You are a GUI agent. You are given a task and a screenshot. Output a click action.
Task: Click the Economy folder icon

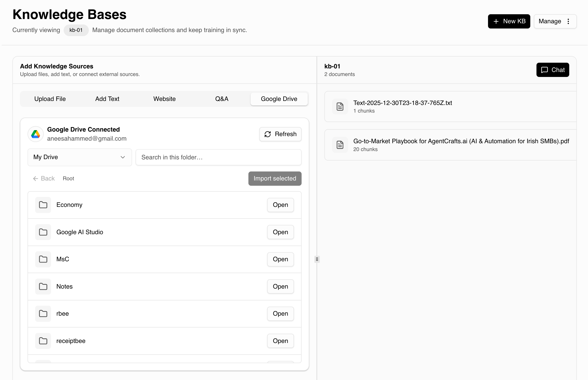point(43,205)
